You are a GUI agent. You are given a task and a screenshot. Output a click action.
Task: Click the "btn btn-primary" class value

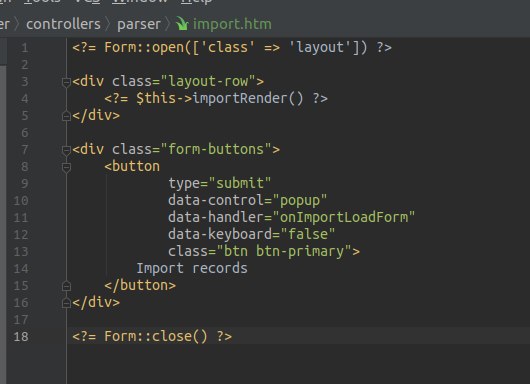click(x=284, y=251)
